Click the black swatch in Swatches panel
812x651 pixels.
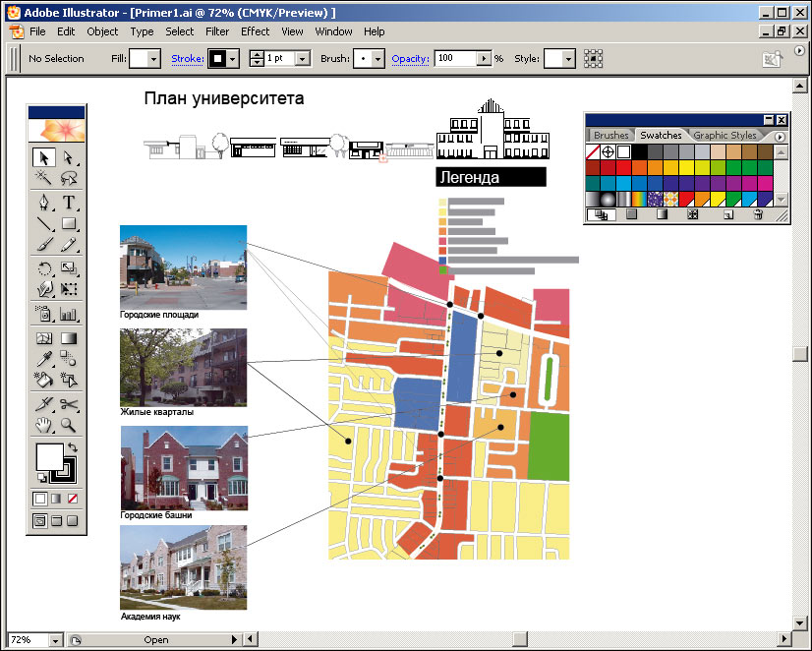coord(640,151)
